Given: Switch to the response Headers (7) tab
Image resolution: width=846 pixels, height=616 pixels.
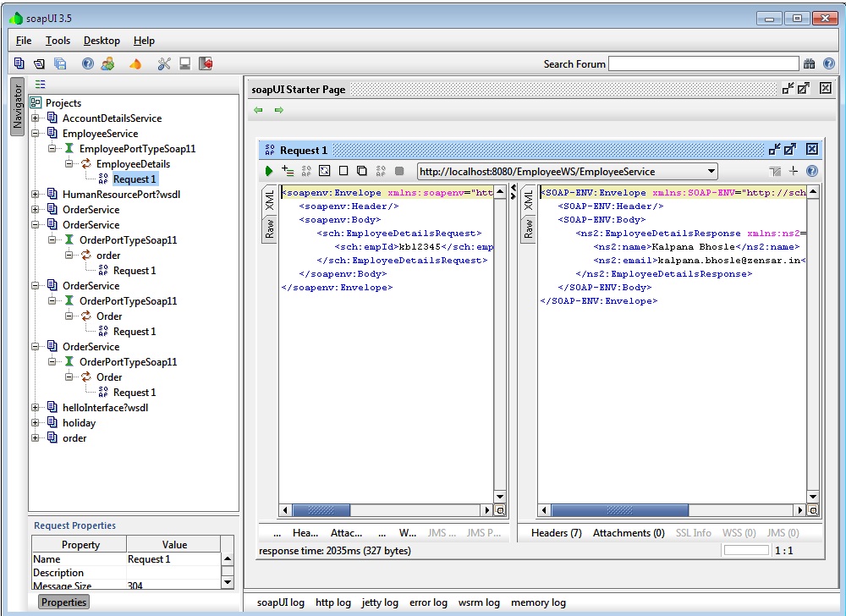Looking at the screenshot, I should tap(556, 533).
